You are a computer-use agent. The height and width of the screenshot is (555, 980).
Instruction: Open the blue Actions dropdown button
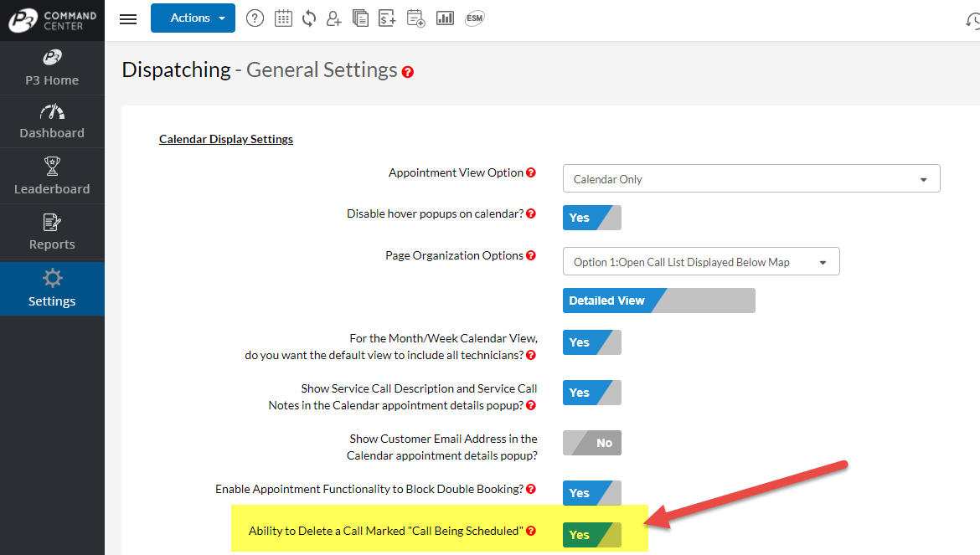click(193, 18)
